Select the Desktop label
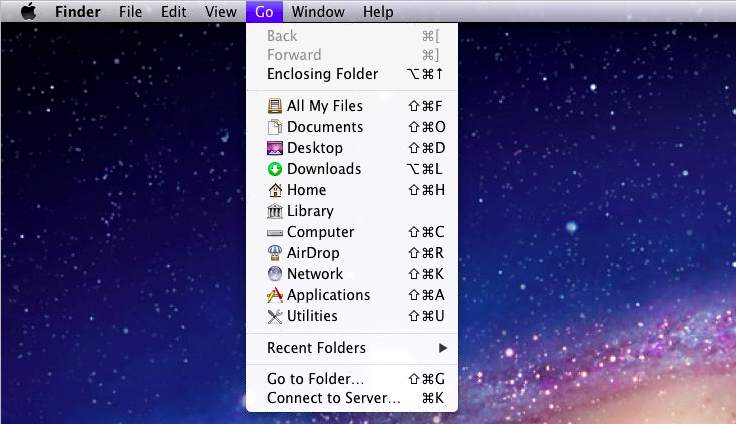The image size is (736, 424). (315, 148)
